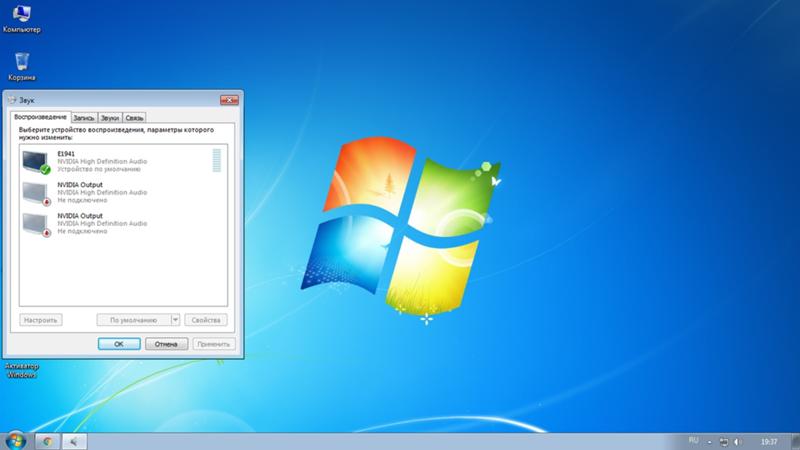Image resolution: width=800 pixels, height=450 pixels.
Task: Click the Звук speaker taskbar button
Action: click(x=74, y=441)
